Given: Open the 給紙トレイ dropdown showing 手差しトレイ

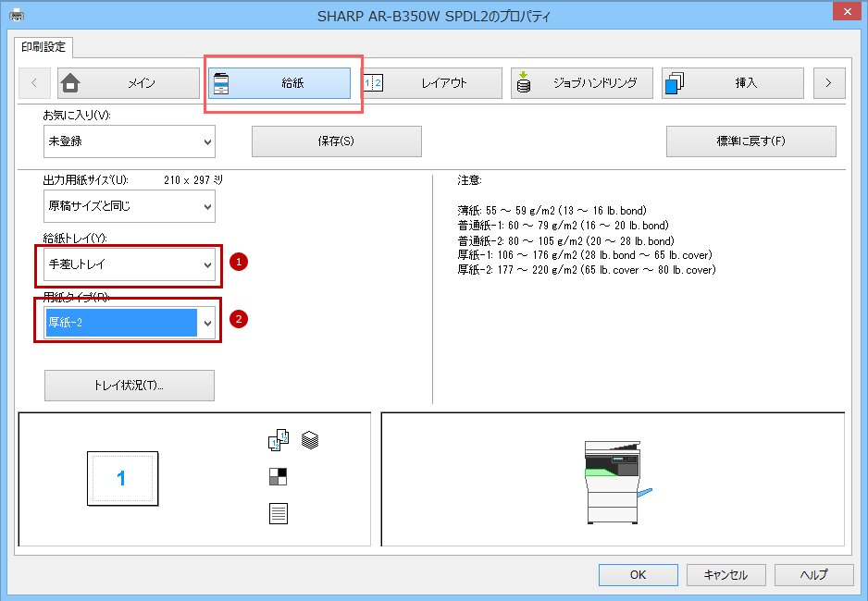Looking at the screenshot, I should (x=130, y=264).
